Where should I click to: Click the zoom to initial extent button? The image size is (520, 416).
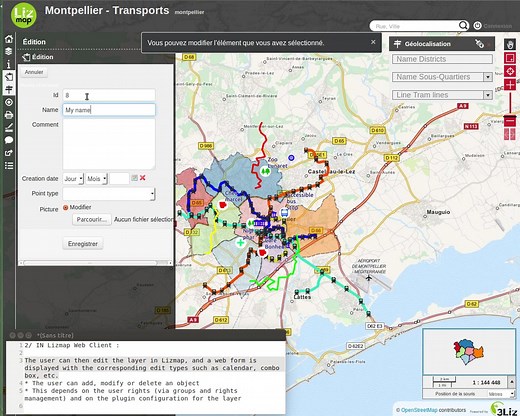510,71
